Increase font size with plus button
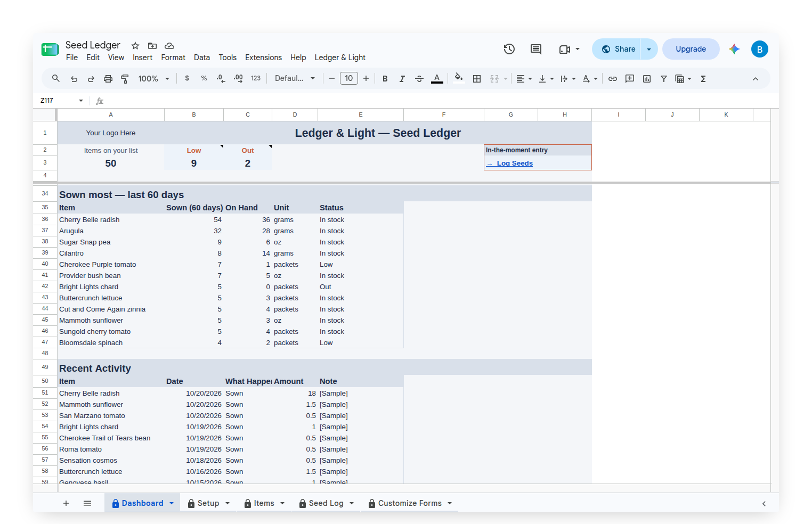Viewport: 812px width, 524px height. pyautogui.click(x=366, y=79)
